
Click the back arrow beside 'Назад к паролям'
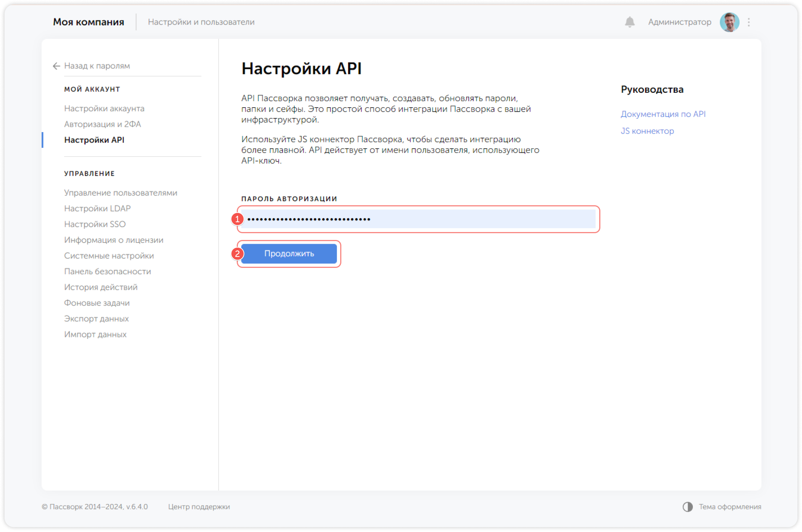(56, 66)
